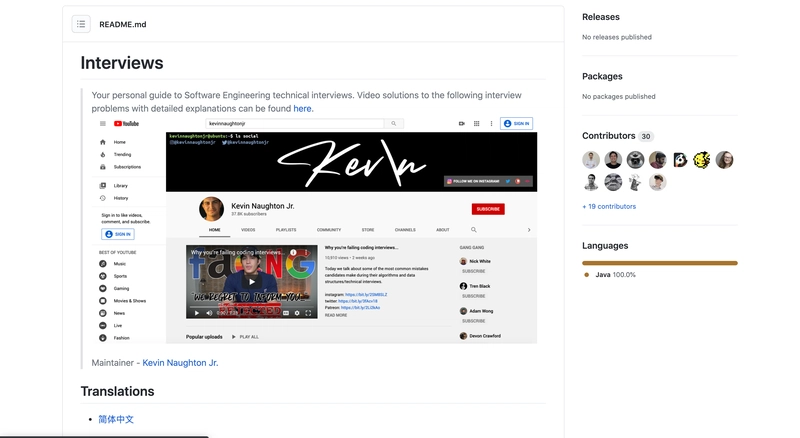Viewport: 800px width, 438px height.
Task: Switch to the COMMUNITY channel tab
Action: [329, 230]
